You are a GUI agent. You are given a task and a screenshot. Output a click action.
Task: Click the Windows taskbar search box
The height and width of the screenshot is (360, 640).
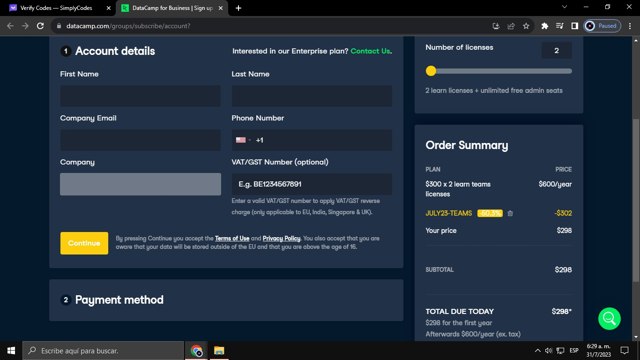(103, 351)
